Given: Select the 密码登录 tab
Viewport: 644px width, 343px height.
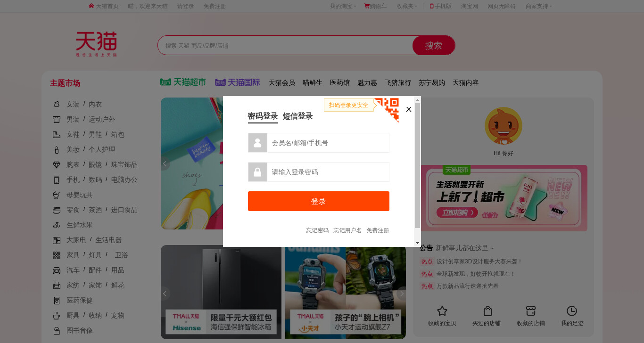Looking at the screenshot, I should 263,116.
